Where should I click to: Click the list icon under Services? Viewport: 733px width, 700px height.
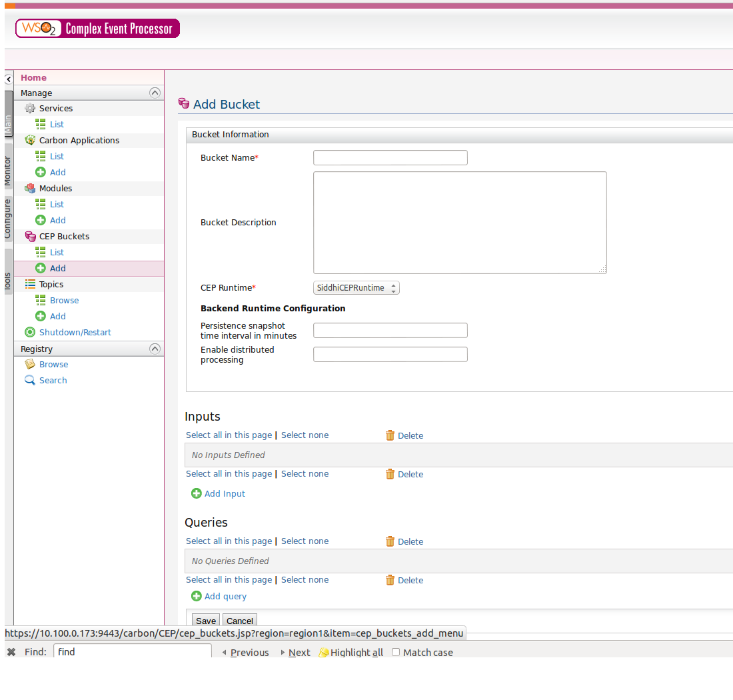(x=41, y=125)
